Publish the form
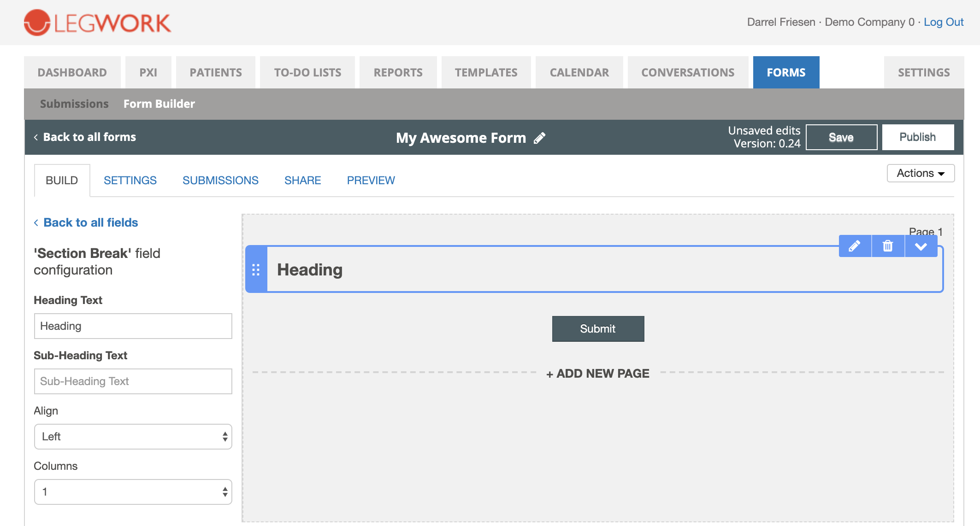Viewport: 980px width, 526px height. (x=918, y=137)
